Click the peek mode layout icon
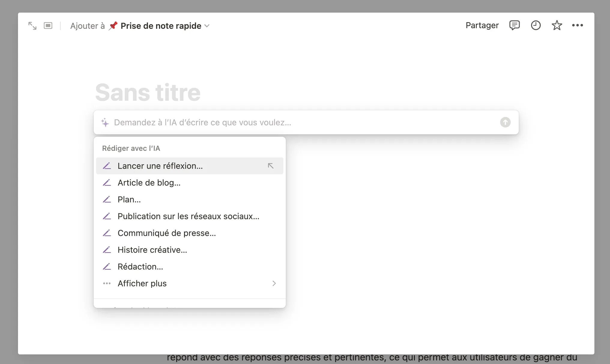Viewport: 610px width, 364px height. pos(48,26)
